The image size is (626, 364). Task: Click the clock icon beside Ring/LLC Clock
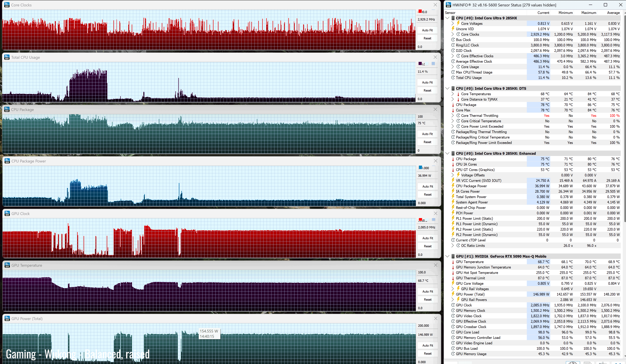[453, 45]
